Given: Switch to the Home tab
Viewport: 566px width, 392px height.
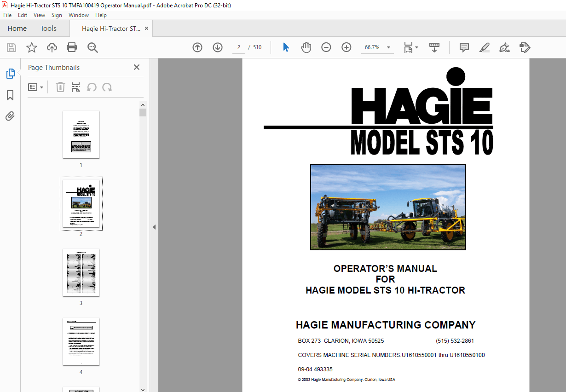Looking at the screenshot, I should click(17, 28).
